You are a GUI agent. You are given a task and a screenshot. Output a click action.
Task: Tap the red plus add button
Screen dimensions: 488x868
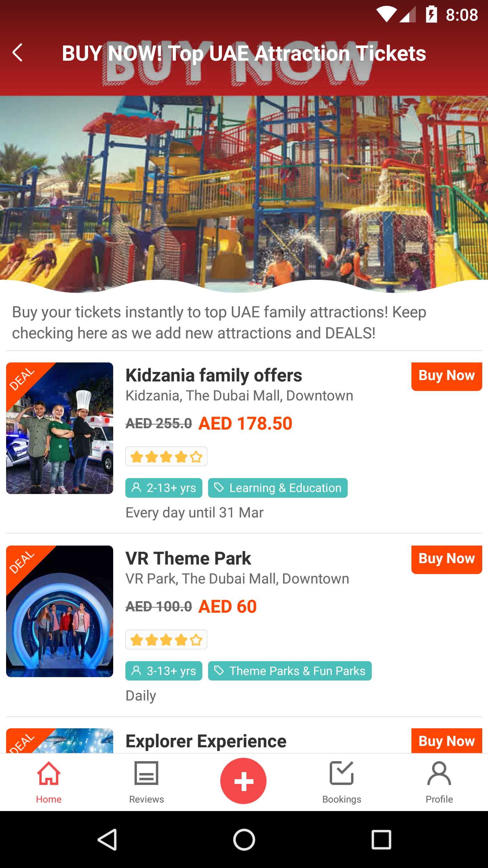[x=243, y=781]
